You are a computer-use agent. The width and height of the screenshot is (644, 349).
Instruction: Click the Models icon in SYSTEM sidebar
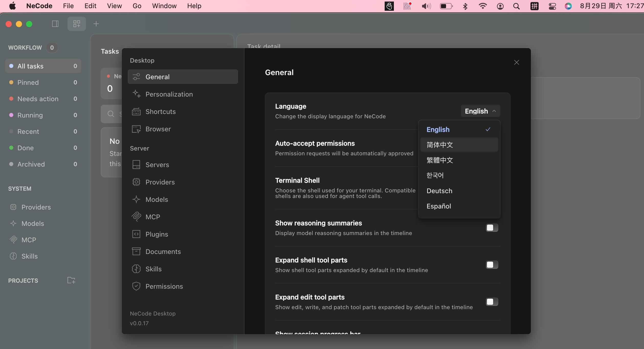pyautogui.click(x=13, y=223)
